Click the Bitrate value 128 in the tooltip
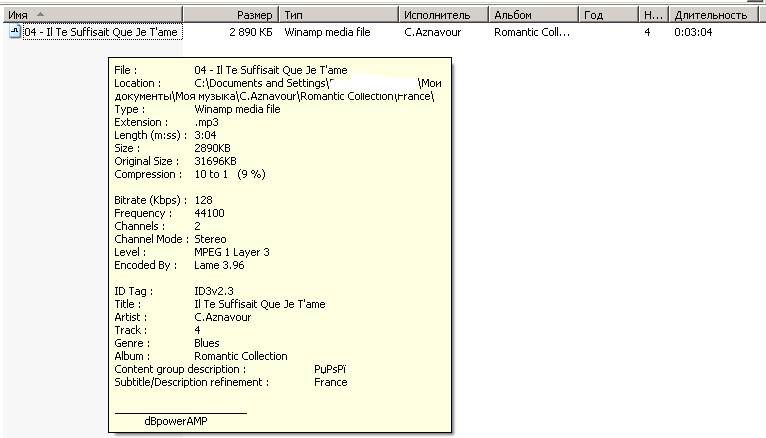 pyautogui.click(x=203, y=200)
